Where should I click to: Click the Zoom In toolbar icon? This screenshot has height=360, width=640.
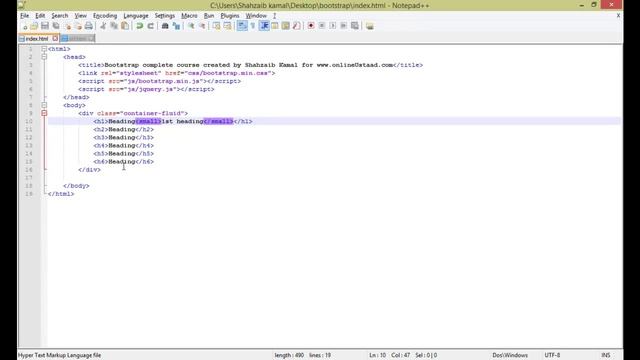(x=191, y=26)
